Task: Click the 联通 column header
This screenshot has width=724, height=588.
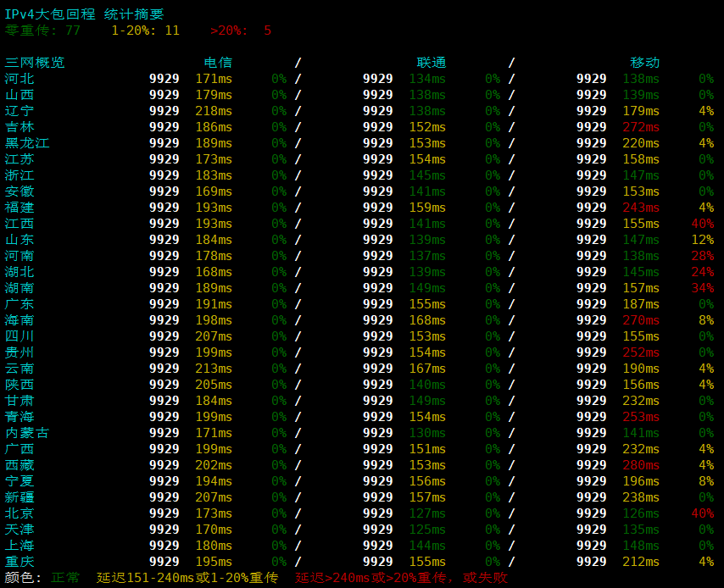Action: [x=432, y=63]
